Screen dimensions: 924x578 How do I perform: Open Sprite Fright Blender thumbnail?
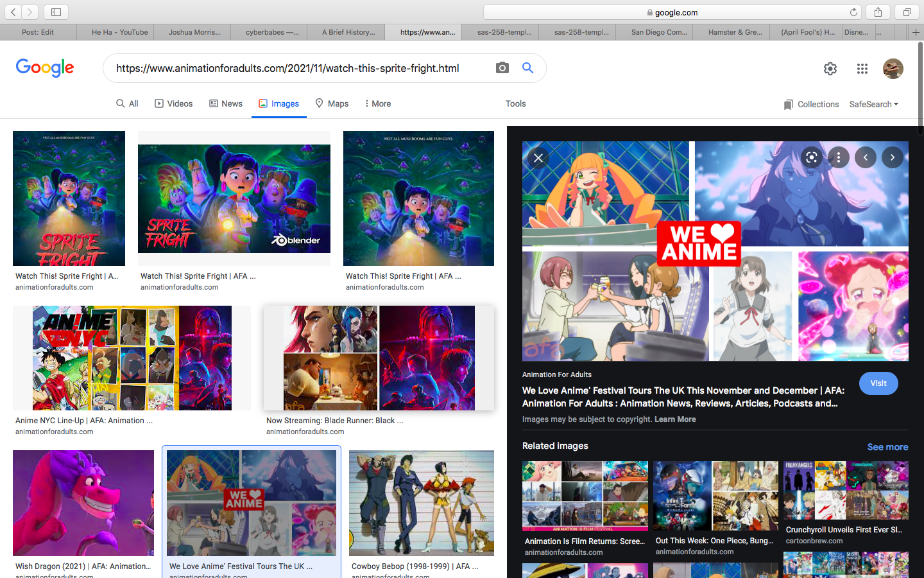tap(234, 198)
